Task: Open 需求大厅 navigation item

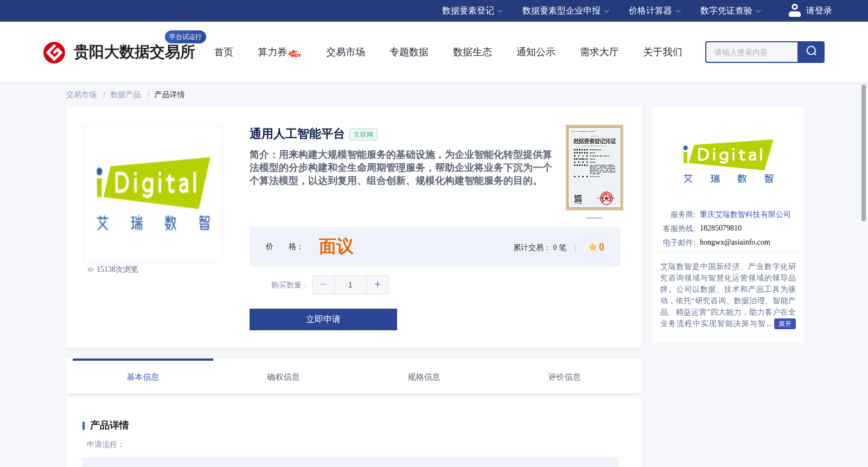Action: pos(599,52)
